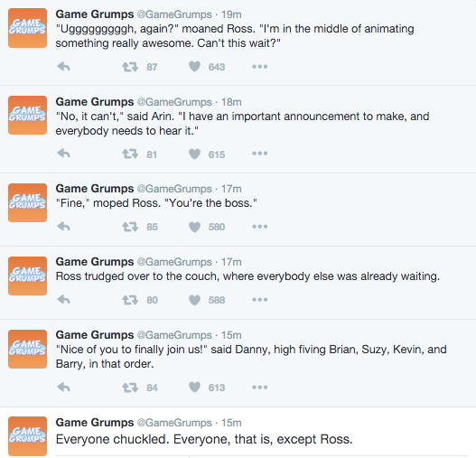Open more options on 'You're the boss' tweet
Screen dimensions: 476x458
(x=260, y=227)
